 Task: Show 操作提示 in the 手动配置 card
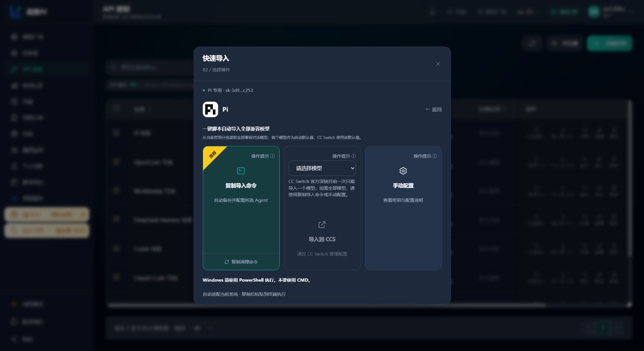coord(425,156)
